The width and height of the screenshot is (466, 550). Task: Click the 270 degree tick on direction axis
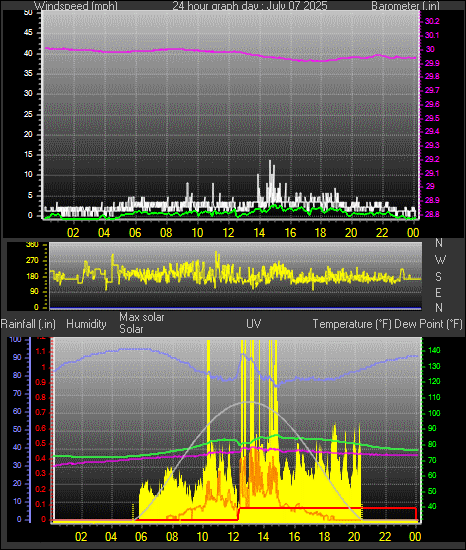click(32, 261)
